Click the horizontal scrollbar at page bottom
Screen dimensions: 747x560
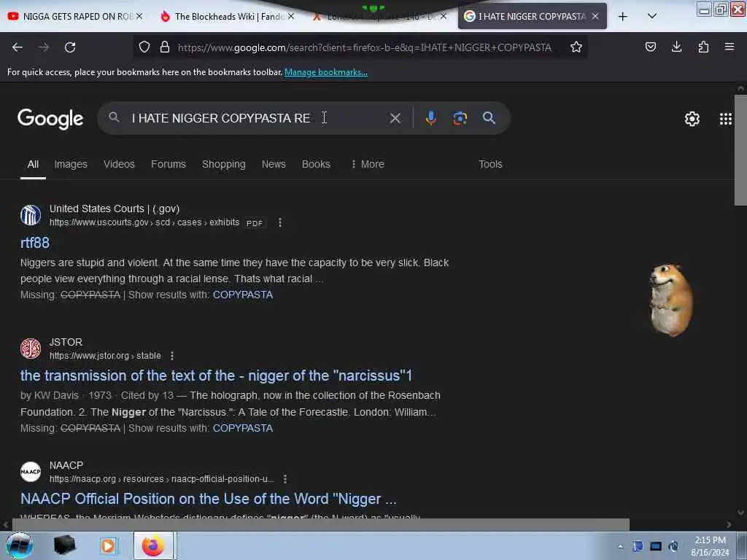click(x=321, y=524)
